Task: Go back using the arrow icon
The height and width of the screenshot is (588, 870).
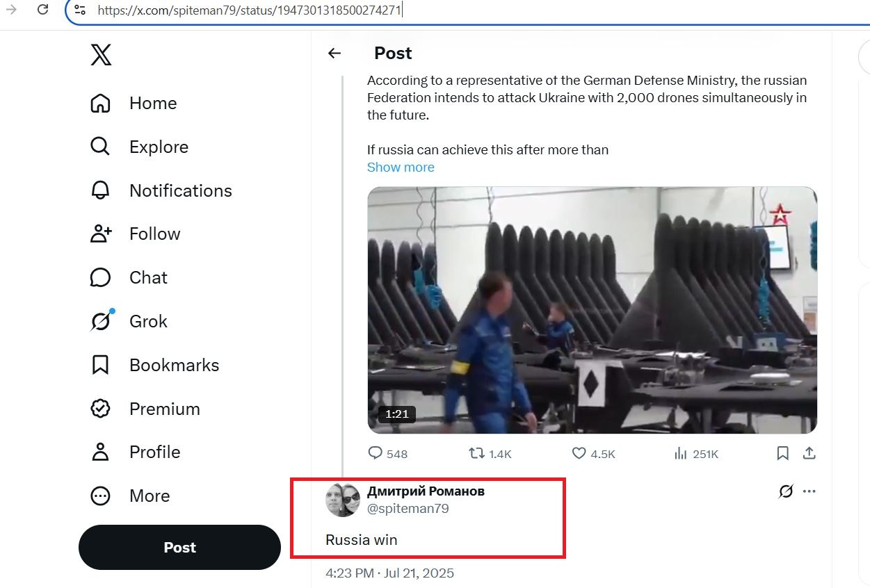Action: (x=335, y=54)
